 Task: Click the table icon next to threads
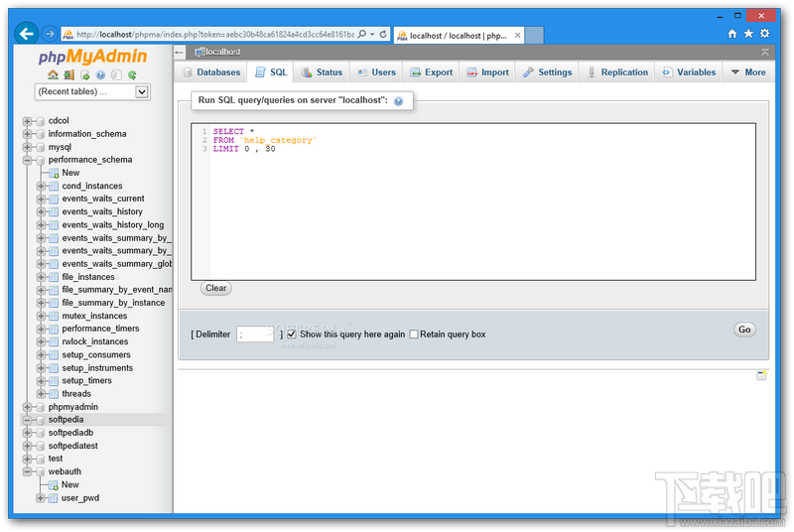(54, 394)
